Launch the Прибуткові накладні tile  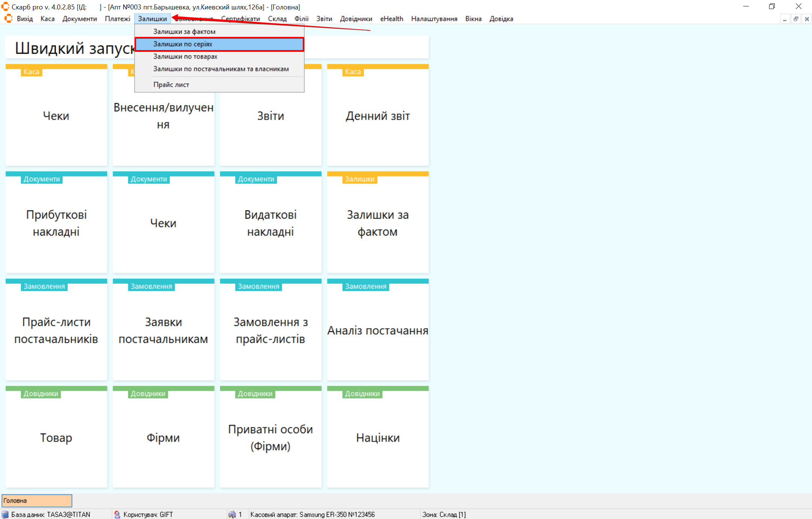tap(56, 223)
